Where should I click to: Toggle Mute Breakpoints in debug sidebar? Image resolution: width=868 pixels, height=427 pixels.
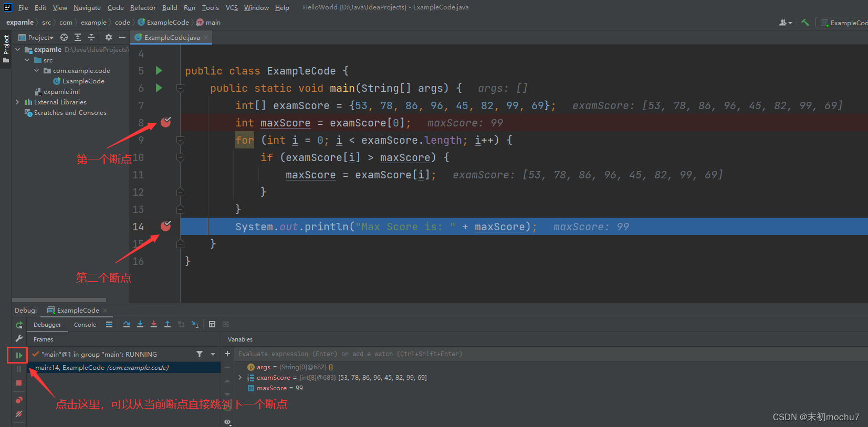pyautogui.click(x=19, y=414)
